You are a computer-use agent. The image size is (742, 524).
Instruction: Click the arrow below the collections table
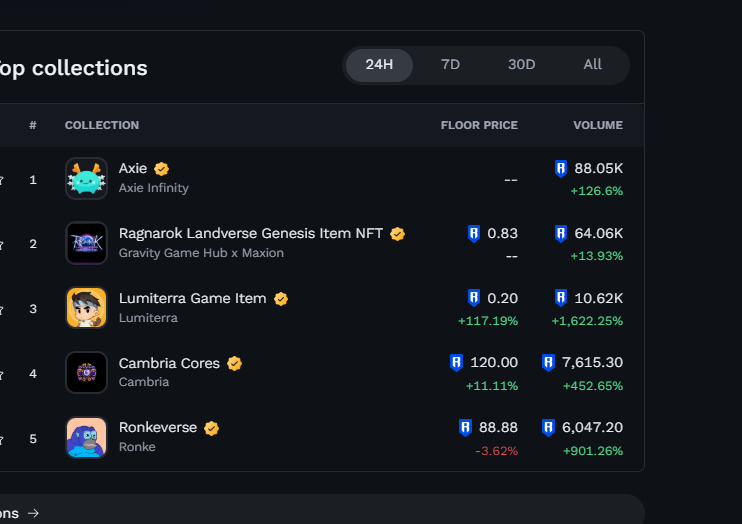(x=33, y=513)
